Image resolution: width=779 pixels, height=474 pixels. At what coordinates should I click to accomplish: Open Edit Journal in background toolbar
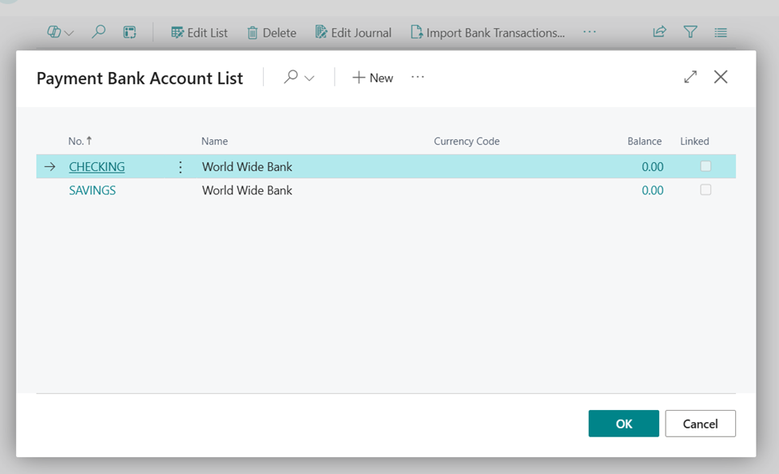pos(353,33)
